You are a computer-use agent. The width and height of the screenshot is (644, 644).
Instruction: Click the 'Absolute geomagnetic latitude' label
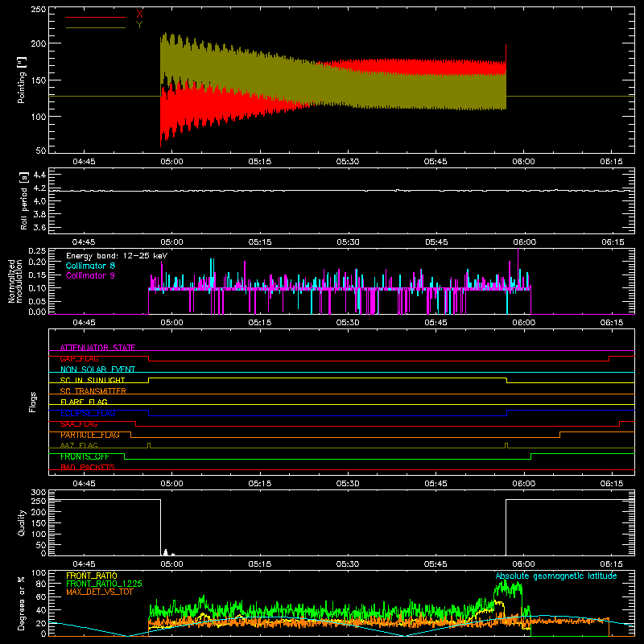pyautogui.click(x=556, y=576)
